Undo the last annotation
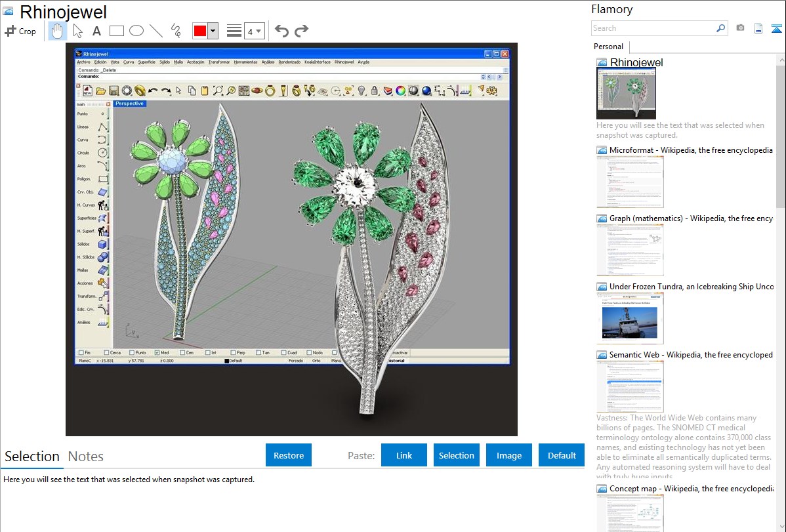 click(x=281, y=31)
